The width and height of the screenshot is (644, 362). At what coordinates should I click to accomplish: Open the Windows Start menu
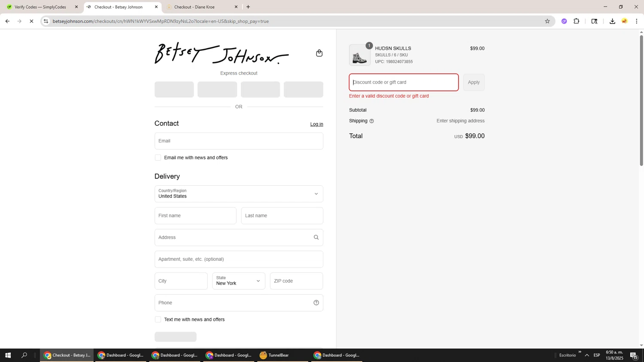pos(8,355)
